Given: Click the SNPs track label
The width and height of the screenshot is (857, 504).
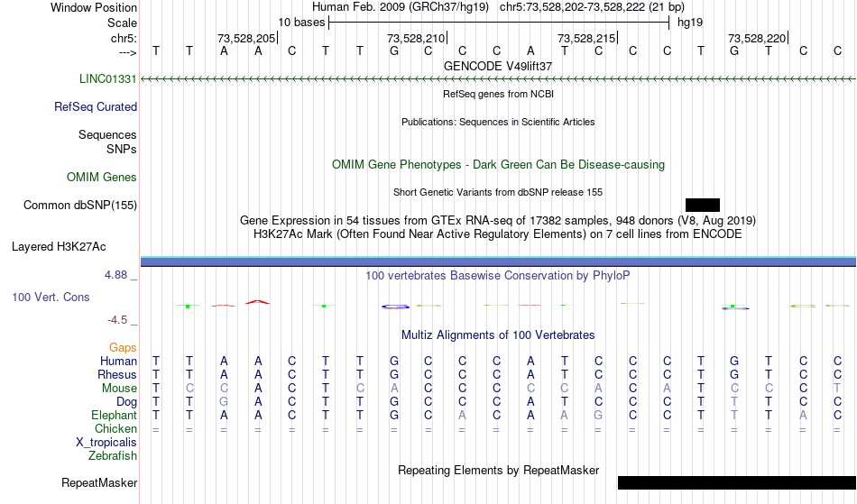Looking at the screenshot, I should click(122, 149).
